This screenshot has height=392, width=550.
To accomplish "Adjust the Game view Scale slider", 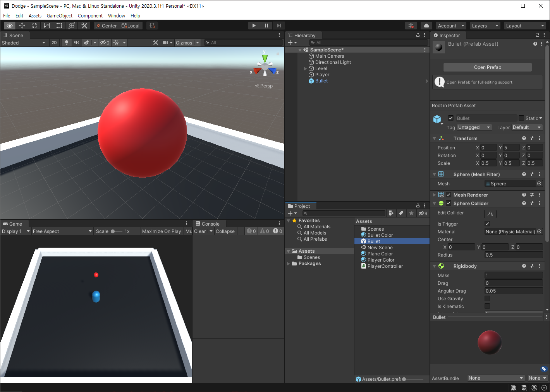I will pyautogui.click(x=116, y=231).
